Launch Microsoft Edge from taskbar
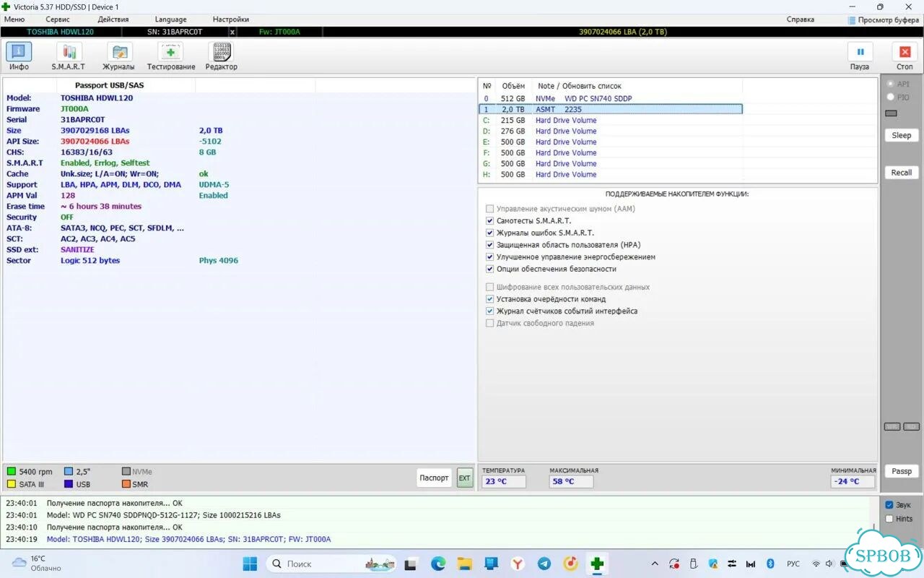This screenshot has width=924, height=578. [x=438, y=564]
